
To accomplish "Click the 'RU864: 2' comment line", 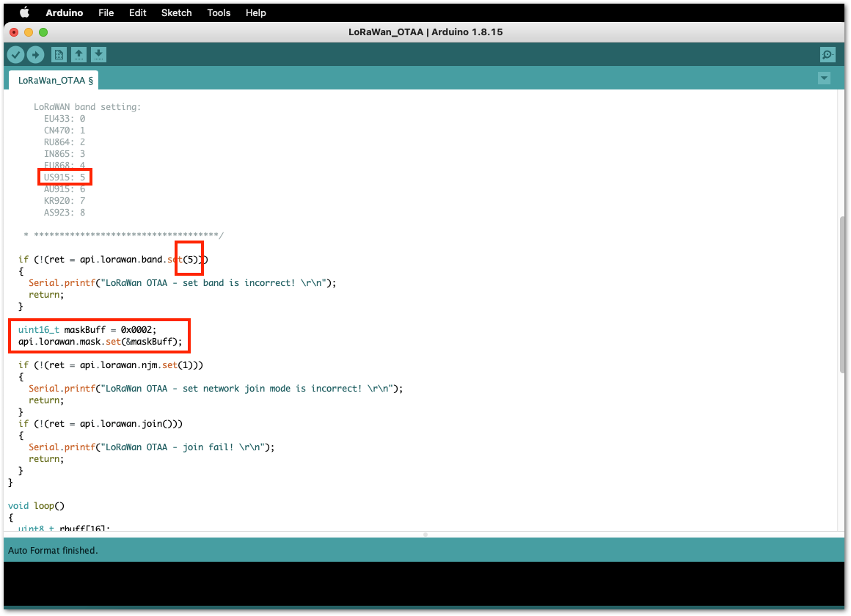I will point(65,142).
